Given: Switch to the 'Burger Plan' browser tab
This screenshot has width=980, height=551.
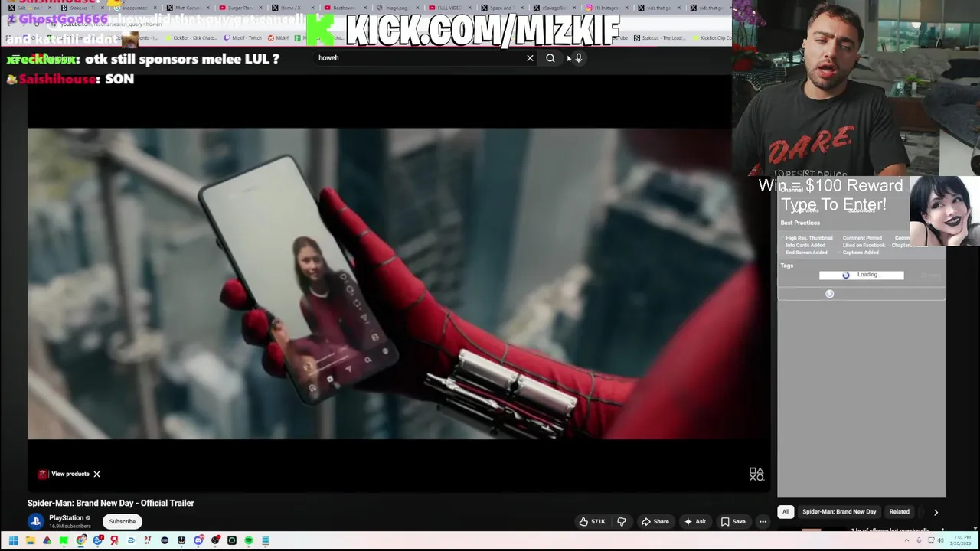Looking at the screenshot, I should 240,8.
